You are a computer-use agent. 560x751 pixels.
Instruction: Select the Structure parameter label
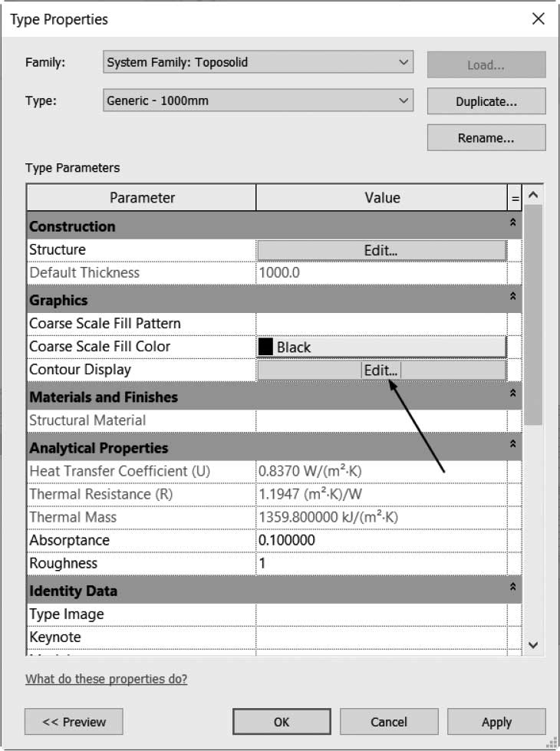pos(58,249)
